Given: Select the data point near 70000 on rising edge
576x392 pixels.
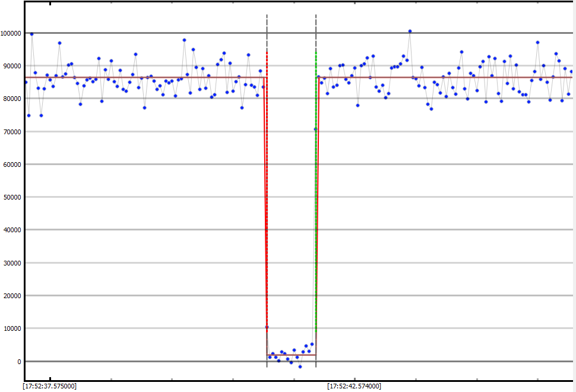Looking at the screenshot, I should (x=315, y=129).
